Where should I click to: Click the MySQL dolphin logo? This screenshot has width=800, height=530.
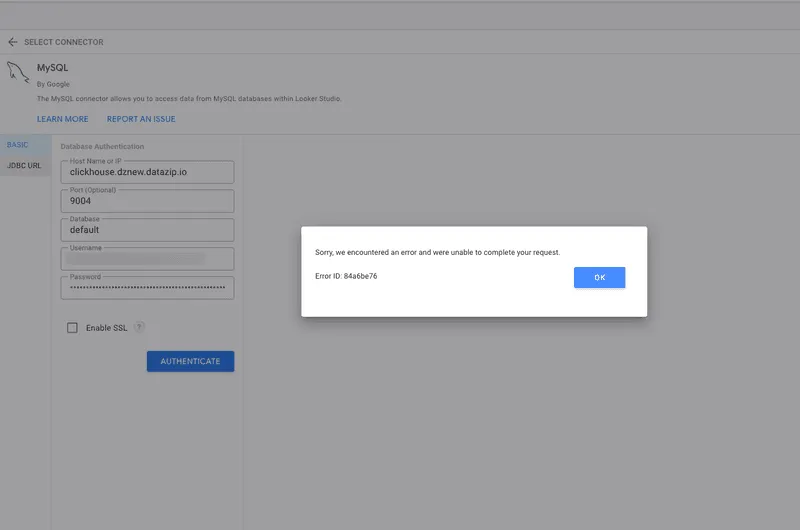click(x=17, y=74)
